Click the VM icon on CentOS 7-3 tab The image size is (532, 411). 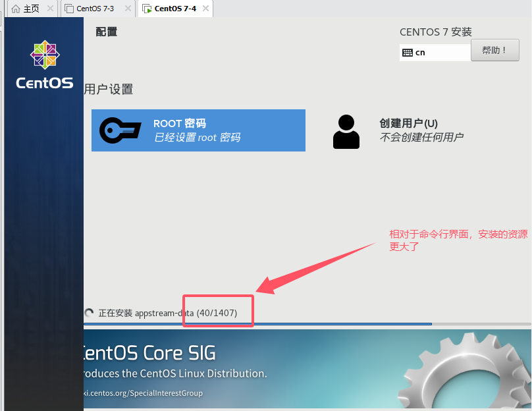(x=69, y=9)
